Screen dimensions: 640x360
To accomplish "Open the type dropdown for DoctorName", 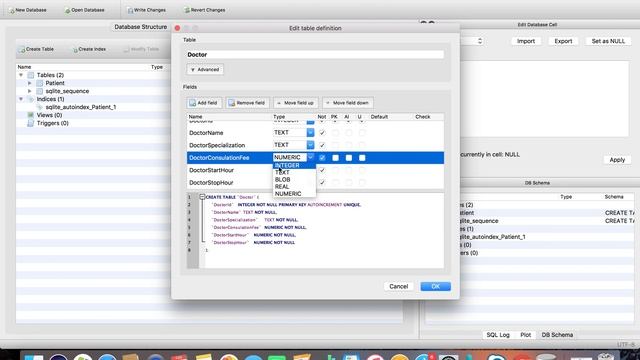I will pyautogui.click(x=310, y=133).
